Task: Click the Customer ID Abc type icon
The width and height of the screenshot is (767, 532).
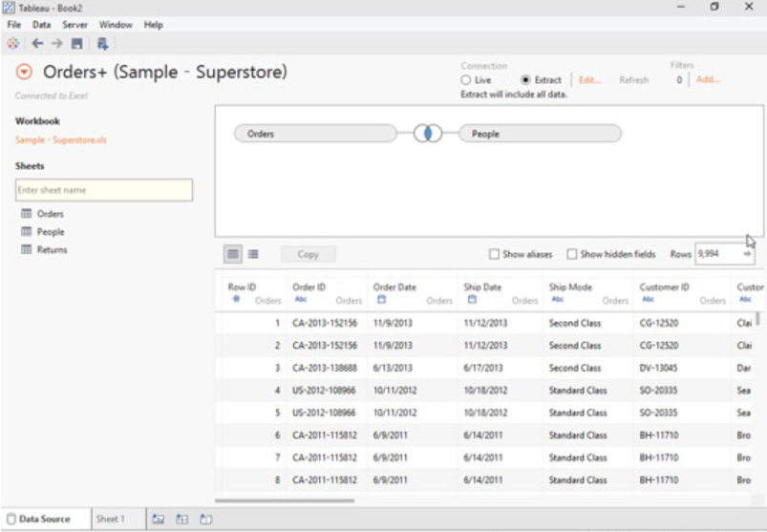Action: pyautogui.click(x=648, y=299)
